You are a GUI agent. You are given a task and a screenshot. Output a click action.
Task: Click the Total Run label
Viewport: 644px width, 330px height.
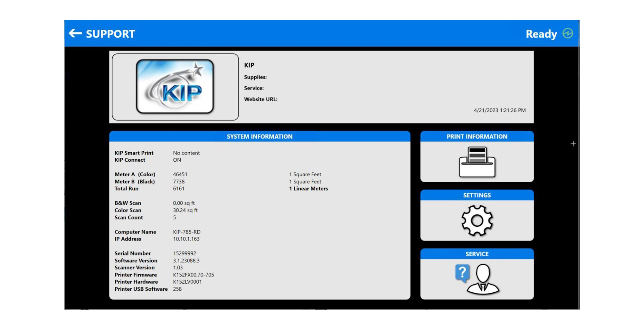(126, 189)
